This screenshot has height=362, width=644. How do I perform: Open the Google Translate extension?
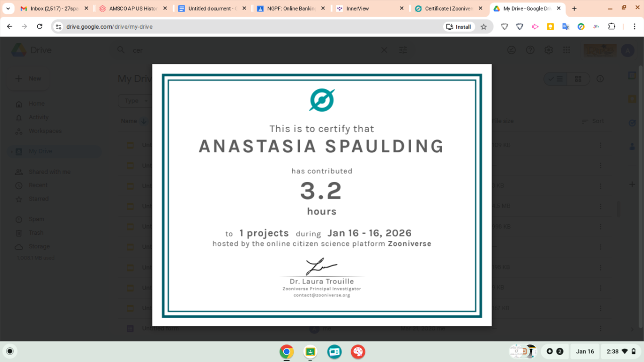tap(566, 27)
